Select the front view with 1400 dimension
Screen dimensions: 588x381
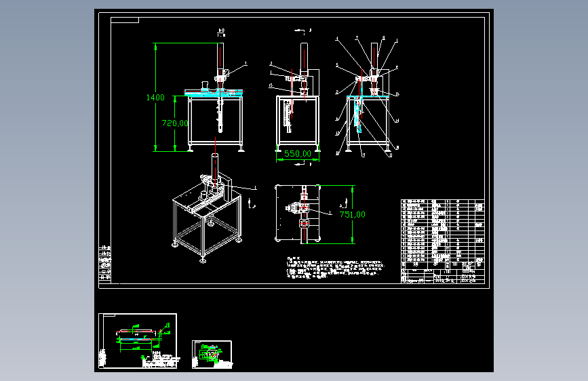point(216,98)
